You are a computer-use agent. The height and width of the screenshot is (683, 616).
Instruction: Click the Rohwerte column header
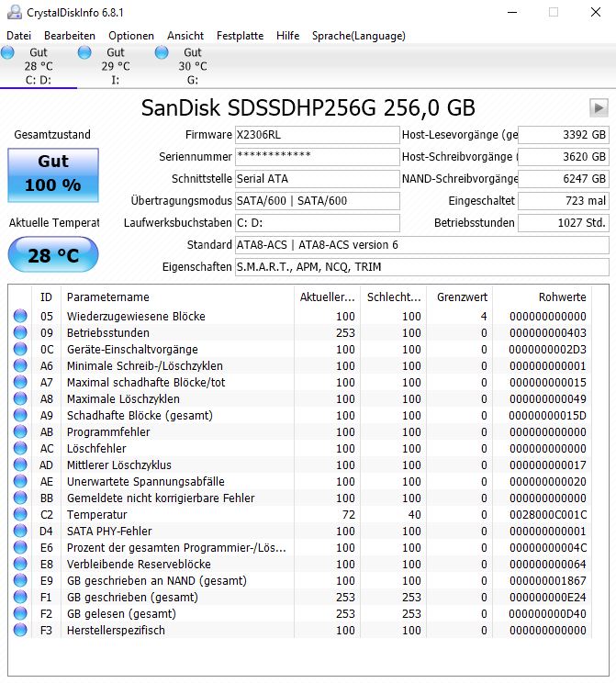coord(543,297)
